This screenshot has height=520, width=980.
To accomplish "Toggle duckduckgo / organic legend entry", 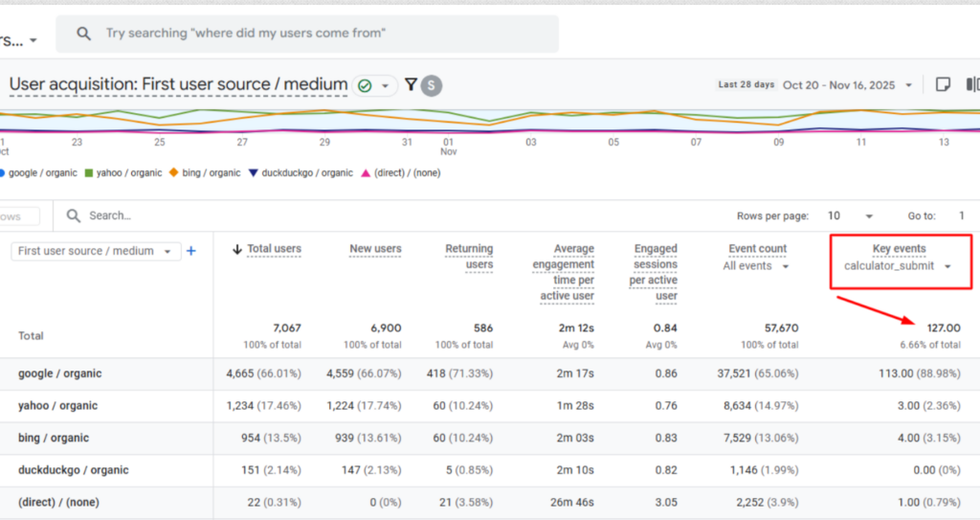I will (301, 173).
